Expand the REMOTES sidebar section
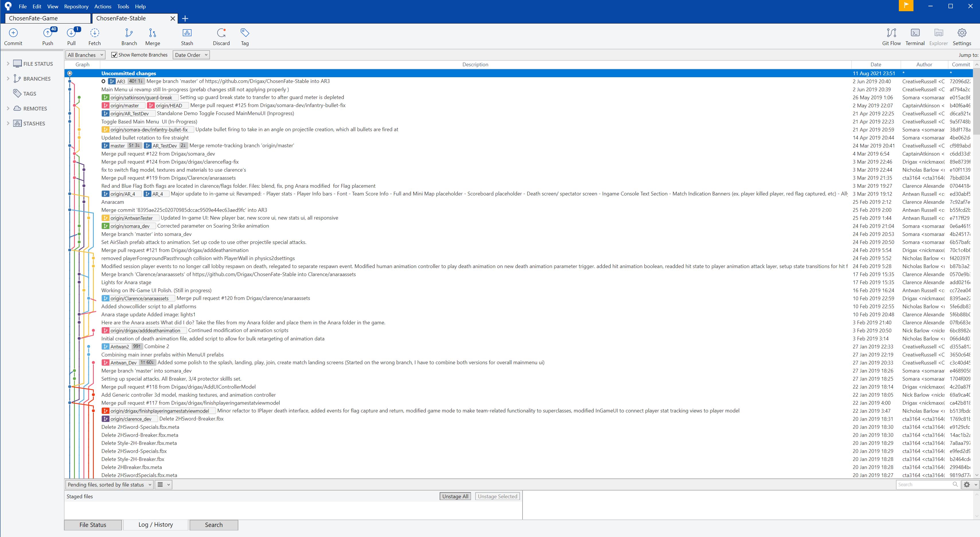 pos(8,108)
